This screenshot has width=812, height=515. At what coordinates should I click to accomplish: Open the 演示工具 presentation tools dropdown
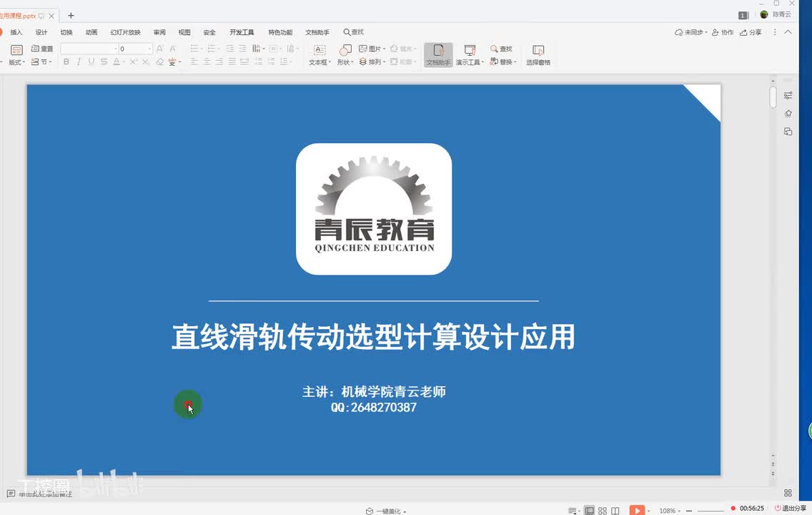click(470, 55)
